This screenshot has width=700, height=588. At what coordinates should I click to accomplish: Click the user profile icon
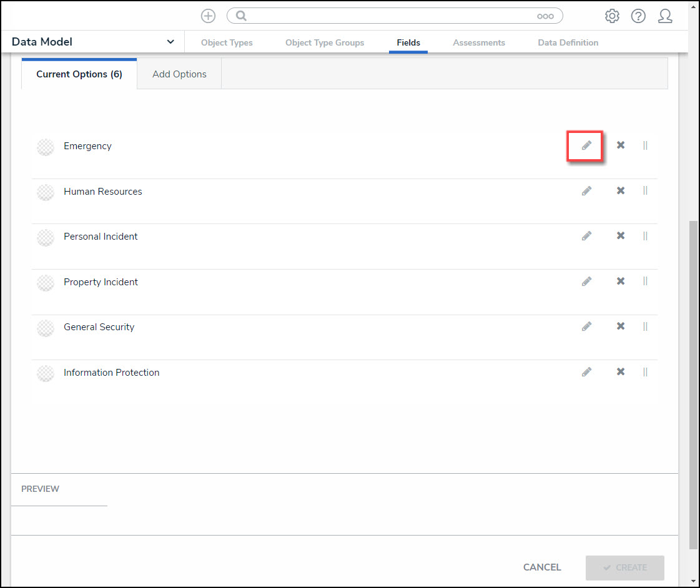click(665, 16)
